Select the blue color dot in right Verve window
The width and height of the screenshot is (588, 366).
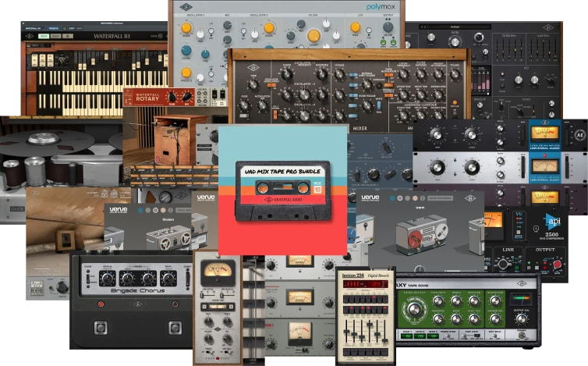click(x=392, y=198)
